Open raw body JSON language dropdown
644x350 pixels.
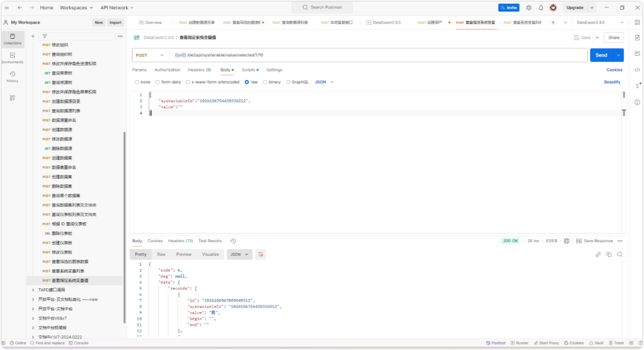point(324,82)
